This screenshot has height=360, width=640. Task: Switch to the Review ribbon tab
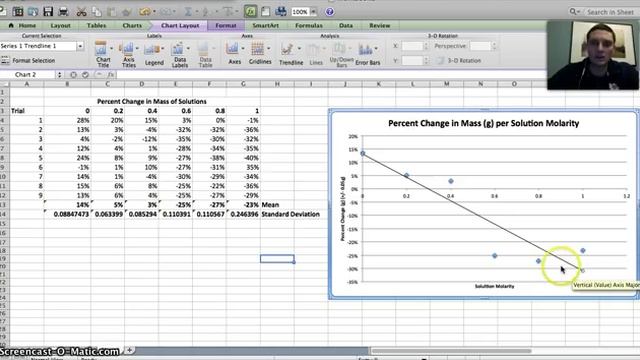point(380,25)
